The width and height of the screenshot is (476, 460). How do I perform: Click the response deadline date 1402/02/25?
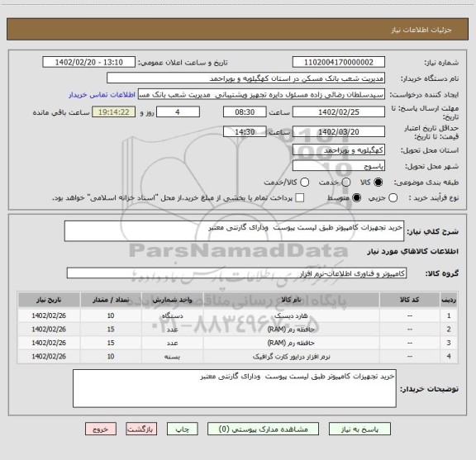(339, 112)
